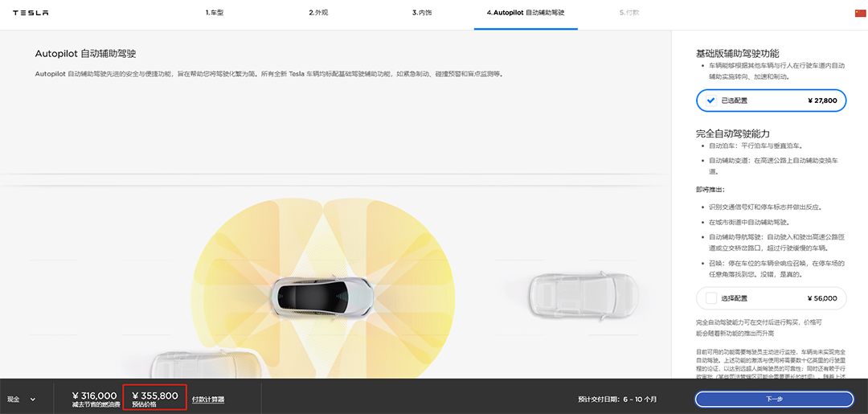This screenshot has height=414, width=868.
Task: Uncheck the 已选配置 ¥27,800 checkbox
Action: click(710, 100)
